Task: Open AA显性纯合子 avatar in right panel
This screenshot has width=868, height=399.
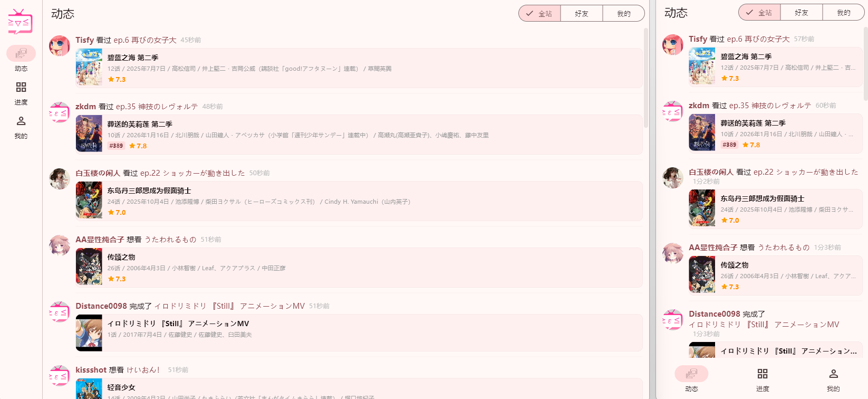Action: tap(673, 253)
